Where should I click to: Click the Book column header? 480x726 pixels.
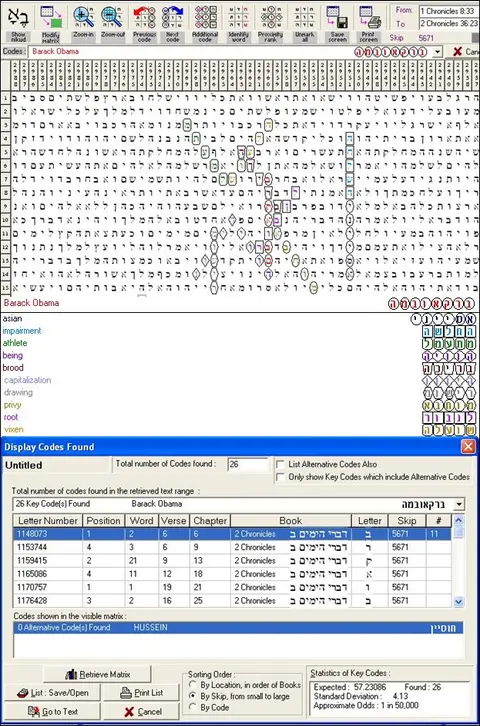pyautogui.click(x=291, y=520)
